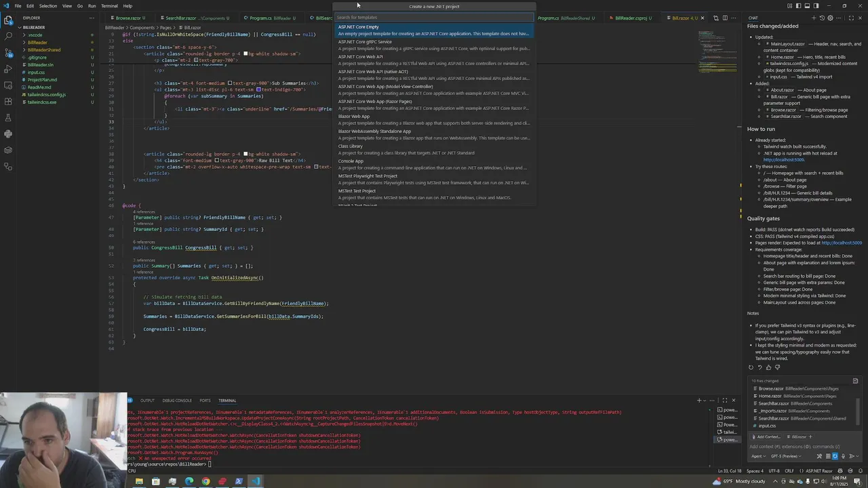Give thumbs down to the chat response
Viewport: 868px width, 488px height.
point(777,367)
